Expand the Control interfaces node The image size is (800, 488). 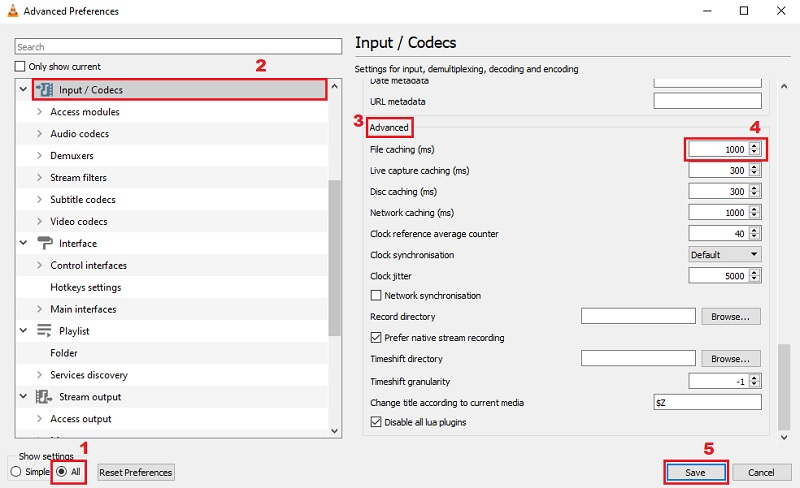pyautogui.click(x=39, y=265)
